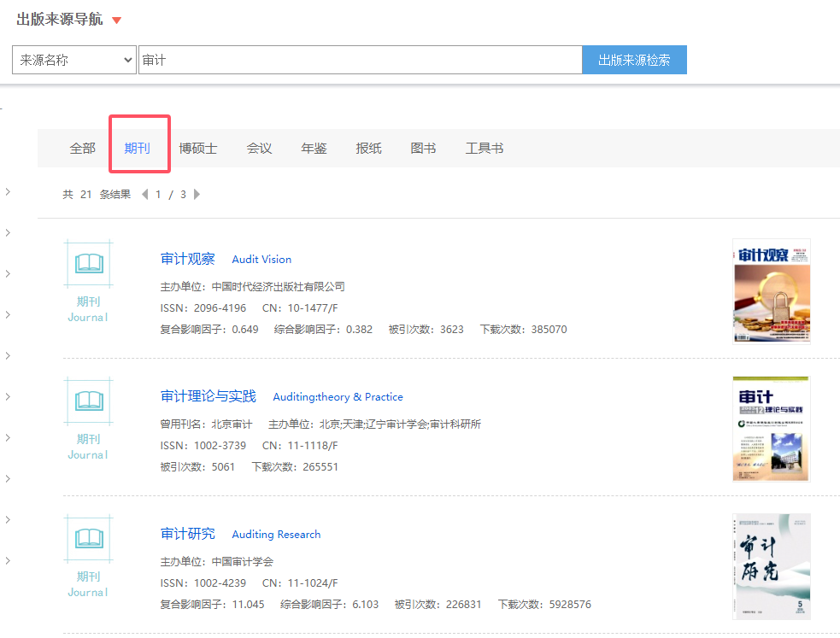Open the 审计观察 journal link
The width and height of the screenshot is (840, 638).
click(x=187, y=259)
